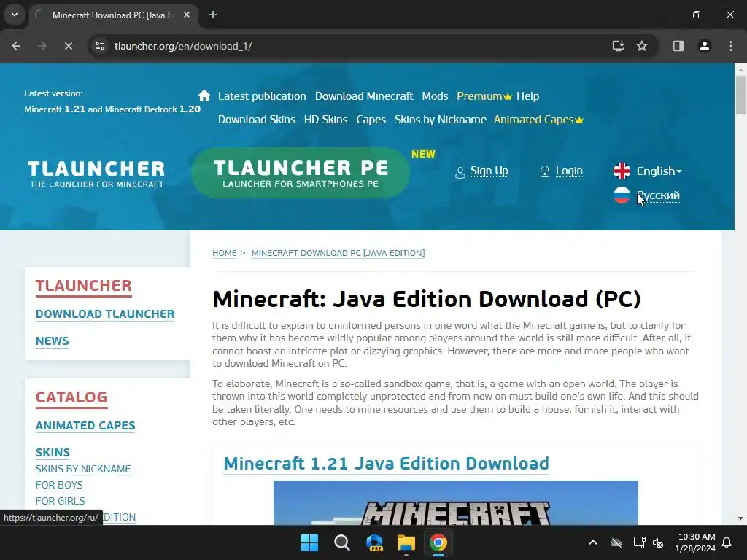Stop loading the page
Viewport: 747px width, 560px height.
(68, 46)
